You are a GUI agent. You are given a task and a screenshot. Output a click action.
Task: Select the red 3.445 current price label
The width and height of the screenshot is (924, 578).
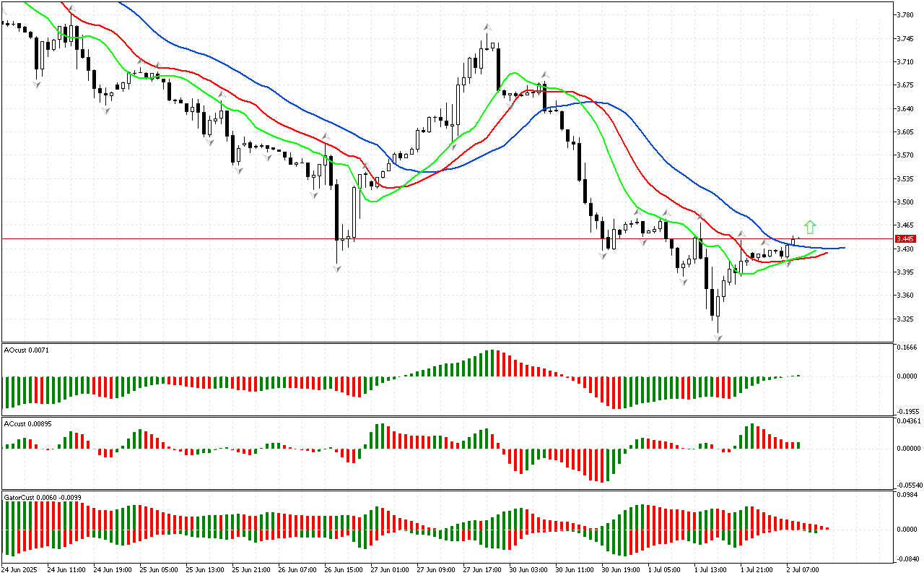click(905, 238)
